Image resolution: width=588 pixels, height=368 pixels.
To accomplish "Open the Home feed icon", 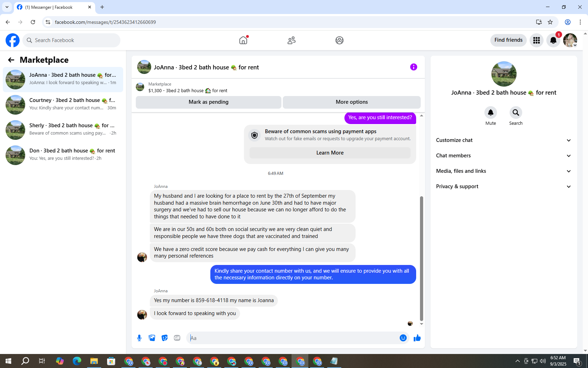I will [x=243, y=40].
